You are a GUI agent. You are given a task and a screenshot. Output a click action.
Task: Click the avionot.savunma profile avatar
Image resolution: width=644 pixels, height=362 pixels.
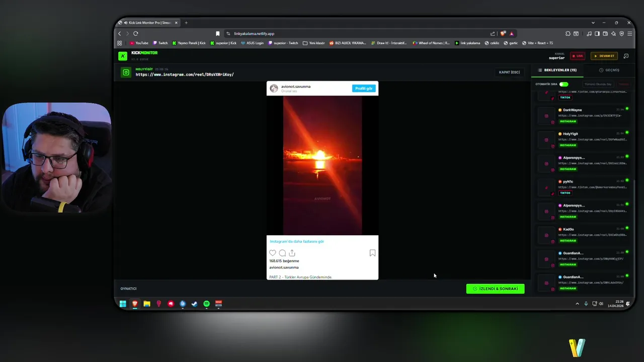click(x=274, y=88)
